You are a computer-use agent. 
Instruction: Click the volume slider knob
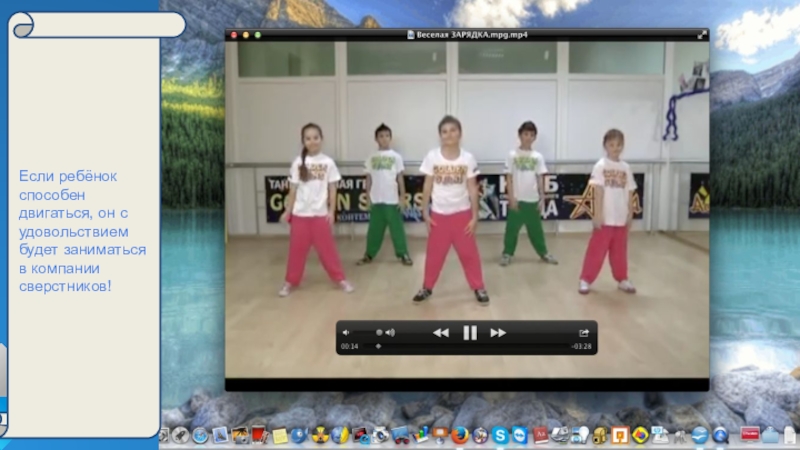click(x=379, y=333)
